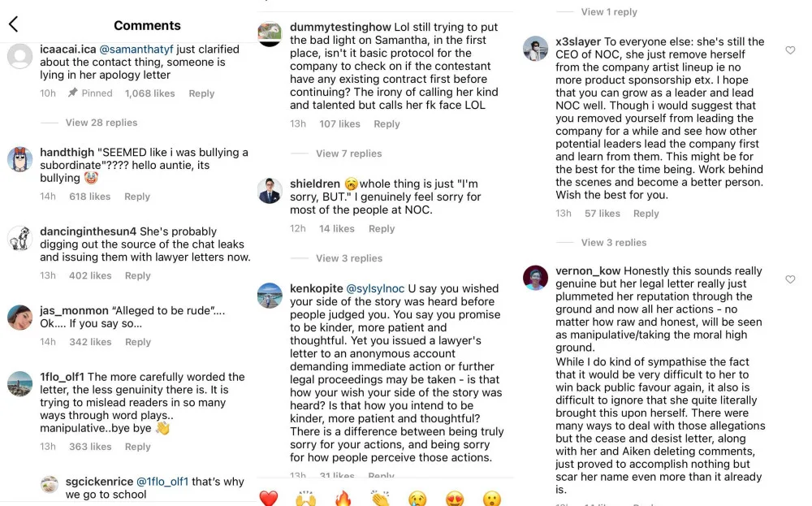Tap the raised hands emoji reaction
This screenshot has height=506, width=812.
306,498
